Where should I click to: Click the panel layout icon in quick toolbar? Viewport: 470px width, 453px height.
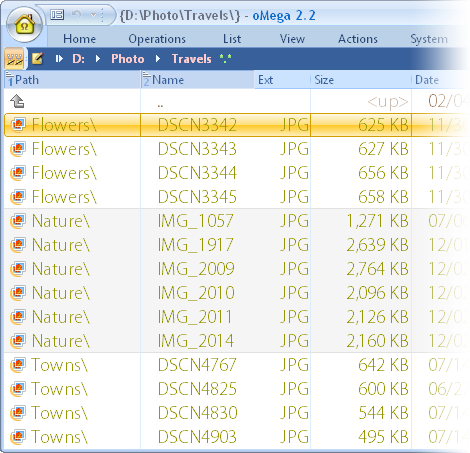57,15
